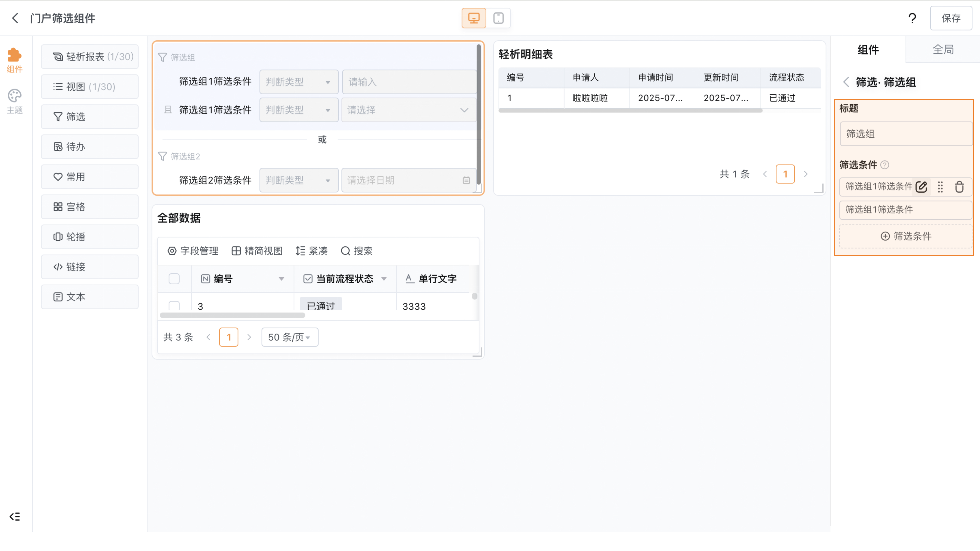Add a 筛选 component
This screenshot has height=551, width=980.
tap(90, 117)
